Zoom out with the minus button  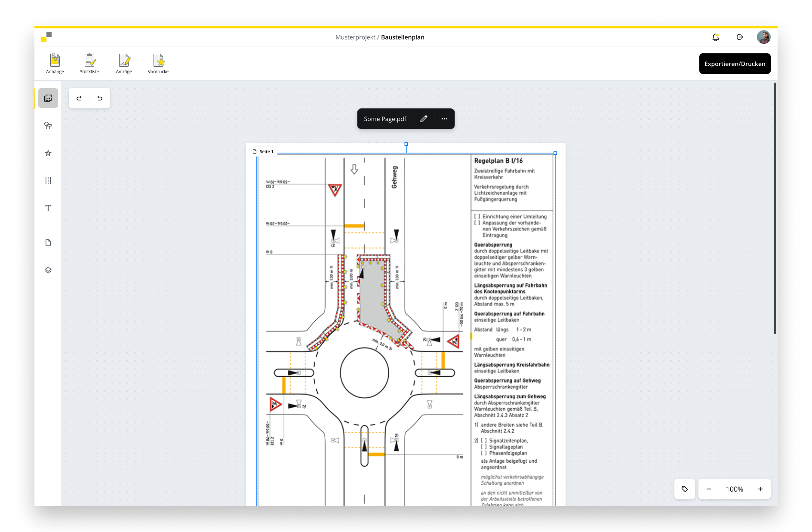pyautogui.click(x=709, y=489)
